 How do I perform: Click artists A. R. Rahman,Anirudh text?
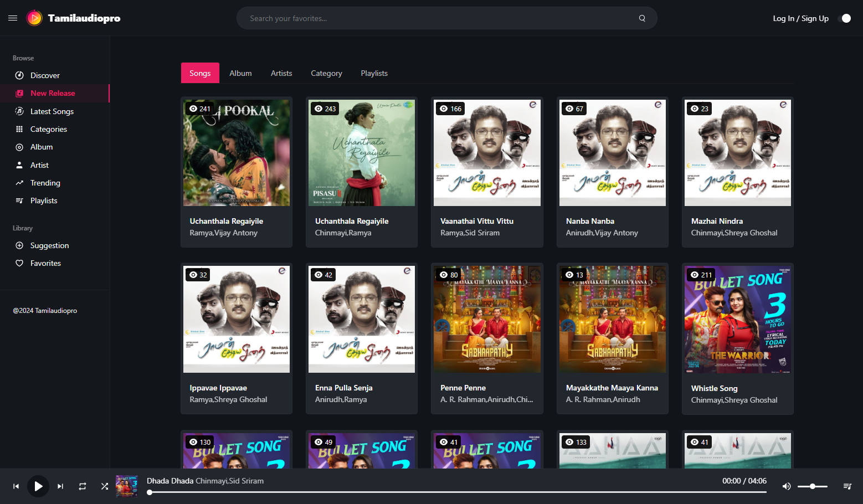[x=603, y=399]
